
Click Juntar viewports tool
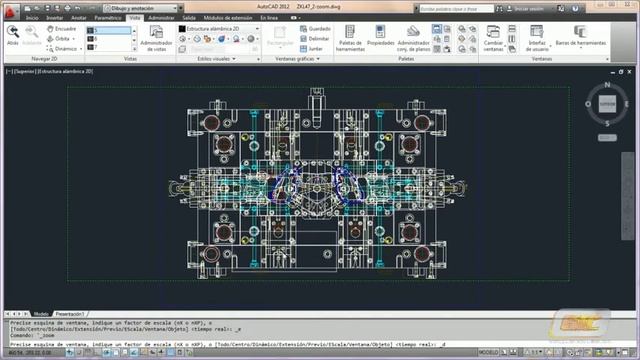[311, 49]
